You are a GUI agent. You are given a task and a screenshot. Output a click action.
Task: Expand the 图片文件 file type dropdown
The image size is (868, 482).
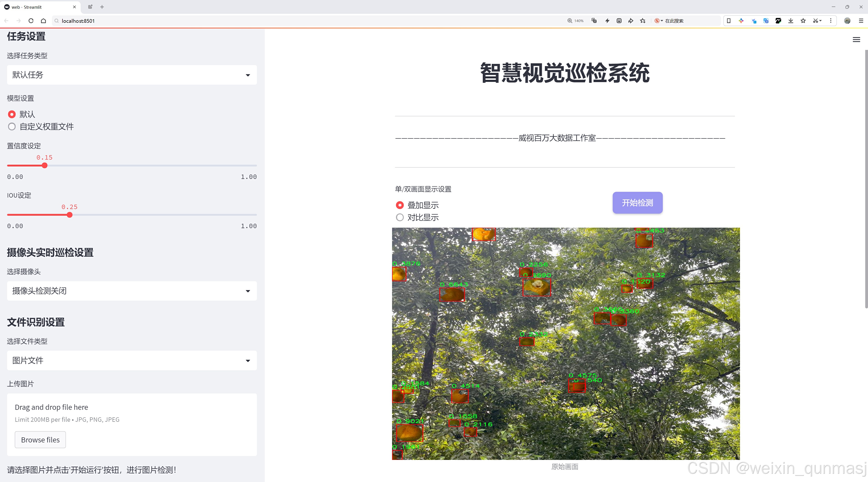point(132,360)
